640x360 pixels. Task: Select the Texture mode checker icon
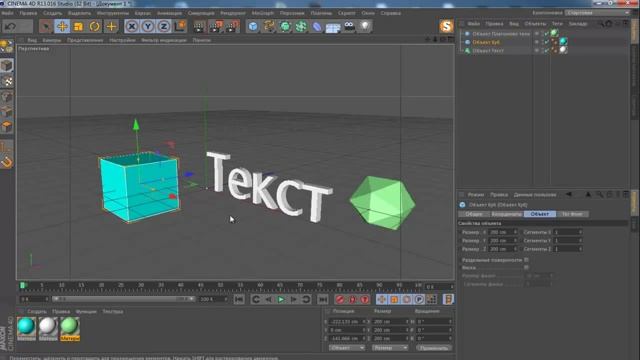coord(7,81)
